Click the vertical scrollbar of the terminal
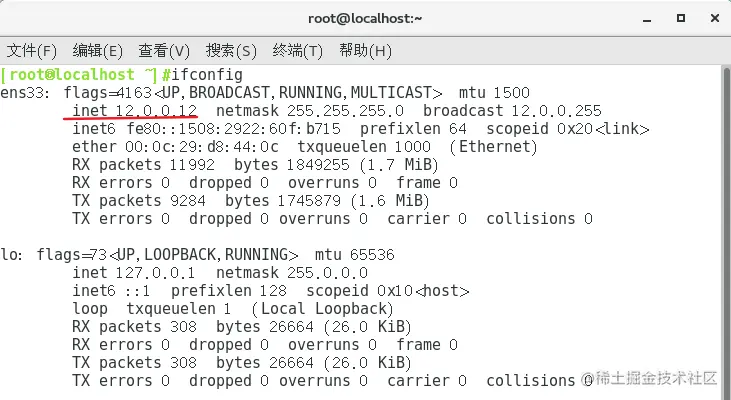Viewport: 731px width, 400px height. click(x=726, y=233)
